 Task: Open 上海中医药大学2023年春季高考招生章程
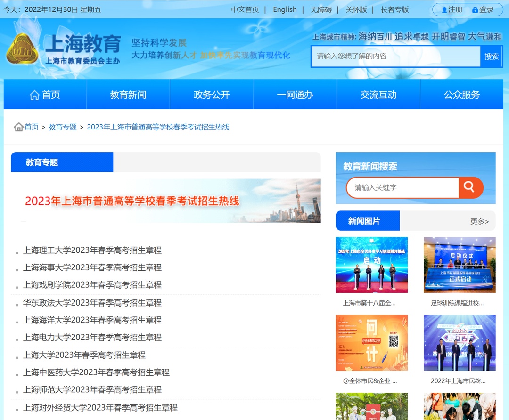pos(96,372)
